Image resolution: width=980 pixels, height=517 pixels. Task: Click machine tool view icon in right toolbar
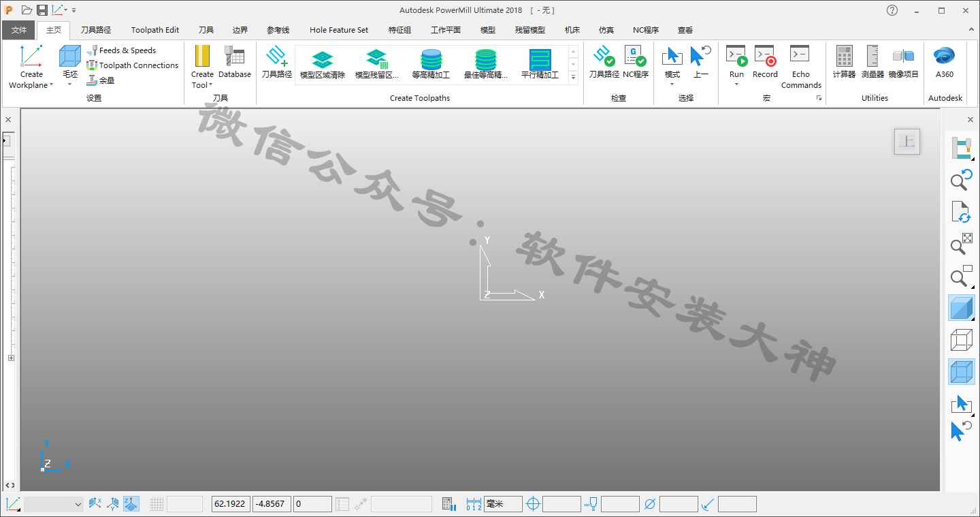click(961, 148)
